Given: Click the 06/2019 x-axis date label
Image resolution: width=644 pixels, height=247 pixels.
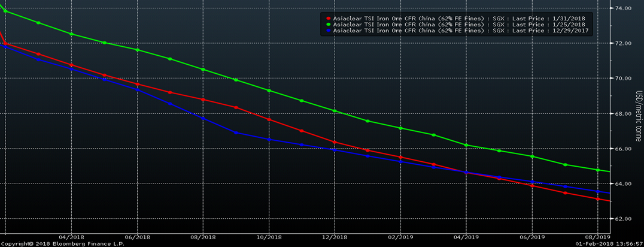Looking at the screenshot, I should (531, 237).
